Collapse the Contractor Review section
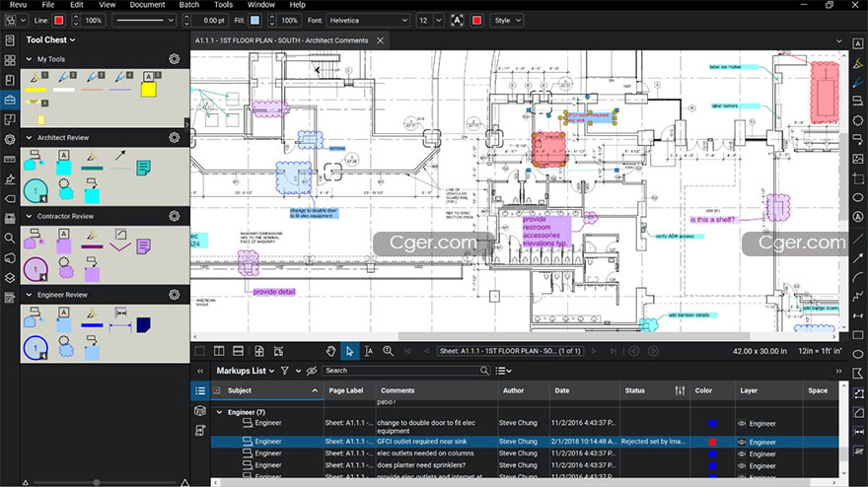868x487 pixels. 29,216
